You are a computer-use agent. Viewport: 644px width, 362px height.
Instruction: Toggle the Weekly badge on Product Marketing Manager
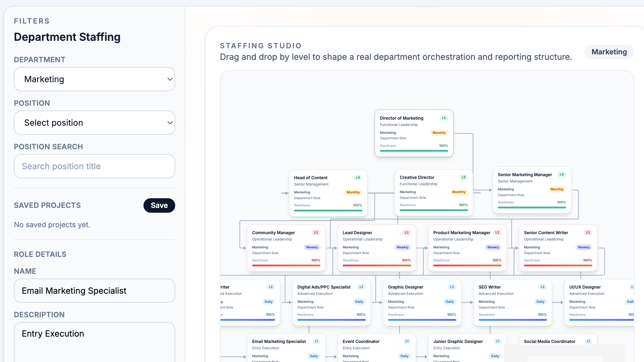[493, 247]
